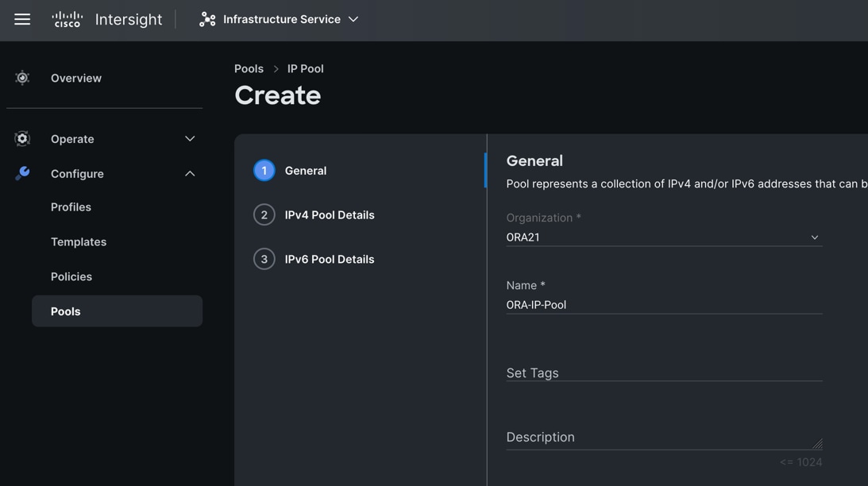Click the Infrastructure Service icon

pyautogui.click(x=207, y=19)
